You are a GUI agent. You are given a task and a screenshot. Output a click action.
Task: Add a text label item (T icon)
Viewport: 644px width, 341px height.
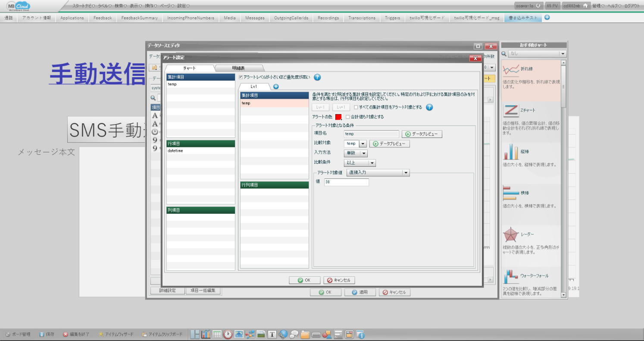272,334
